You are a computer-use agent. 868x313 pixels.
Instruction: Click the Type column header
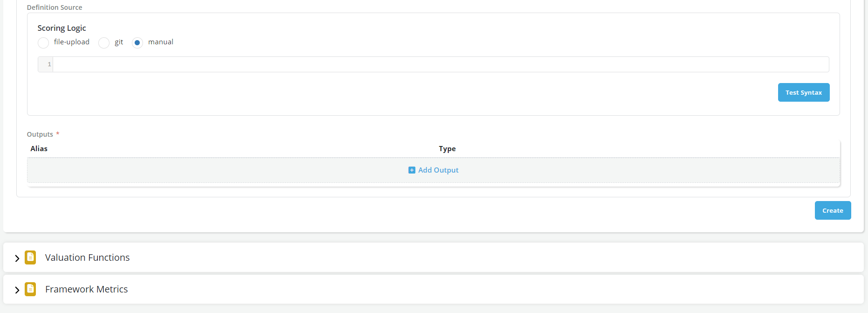[x=447, y=149]
